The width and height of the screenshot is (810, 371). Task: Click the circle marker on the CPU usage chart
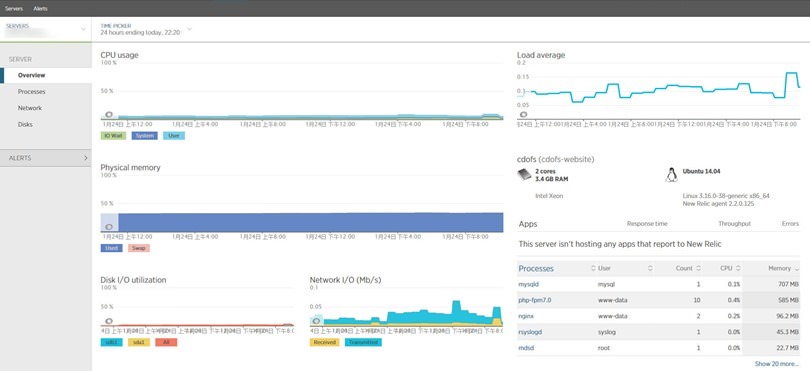[x=108, y=115]
